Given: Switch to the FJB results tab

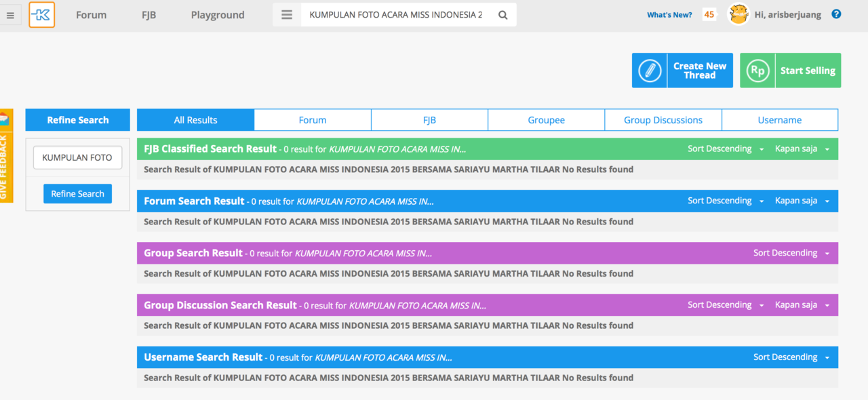Looking at the screenshot, I should (x=429, y=120).
